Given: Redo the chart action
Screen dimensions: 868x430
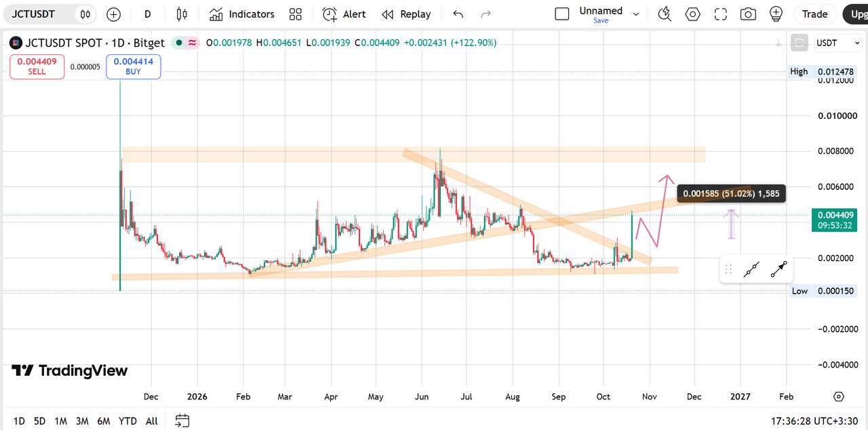Looking at the screenshot, I should click(486, 14).
